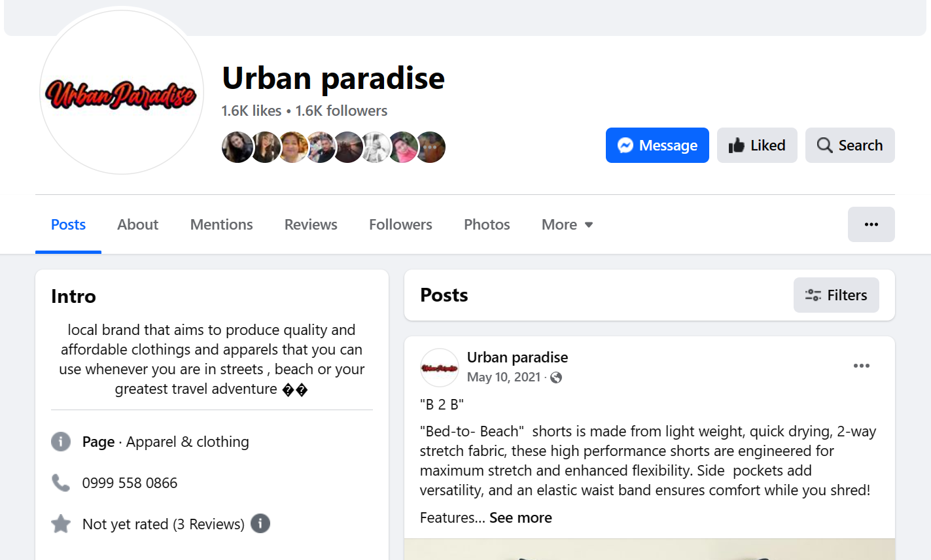Switch to the About tab
This screenshot has height=560, width=931.
(x=137, y=224)
